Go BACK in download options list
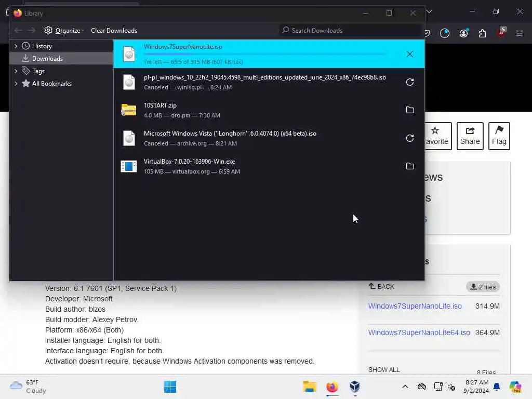The width and height of the screenshot is (532, 399). pos(381,287)
